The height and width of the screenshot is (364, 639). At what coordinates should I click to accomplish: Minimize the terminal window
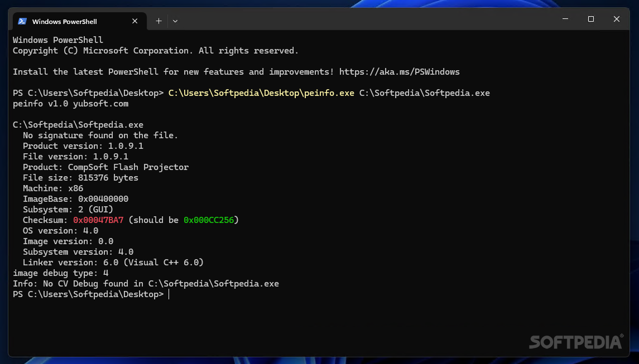565,19
